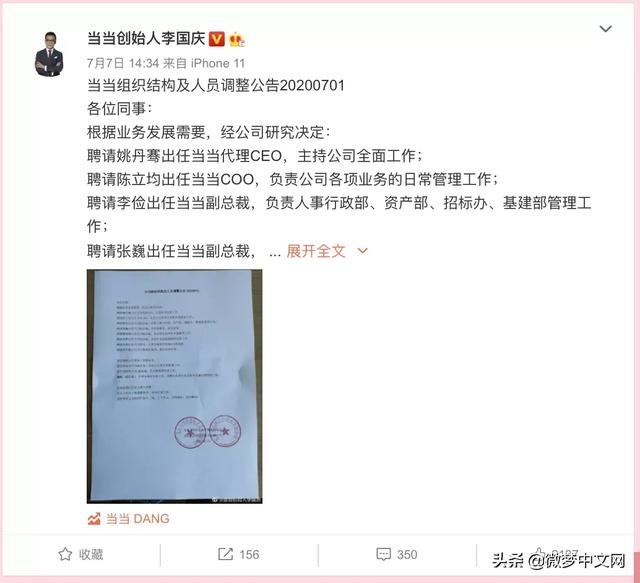Viewport: 640px width, 583px height.
Task: Open the post options chevron at top right
Action: click(605, 29)
